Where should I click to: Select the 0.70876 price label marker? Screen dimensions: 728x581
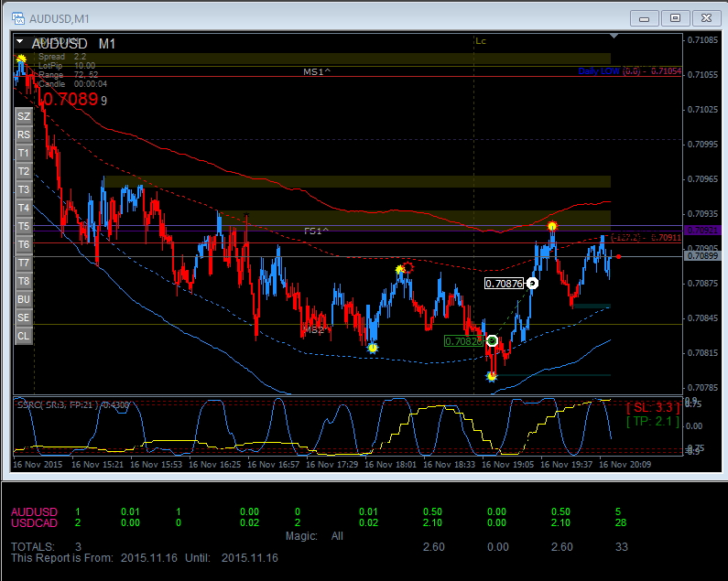tap(504, 284)
